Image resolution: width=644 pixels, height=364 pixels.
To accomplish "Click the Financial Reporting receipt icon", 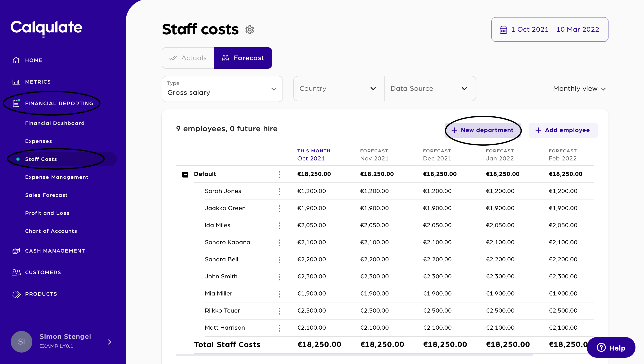I will click(x=16, y=103).
